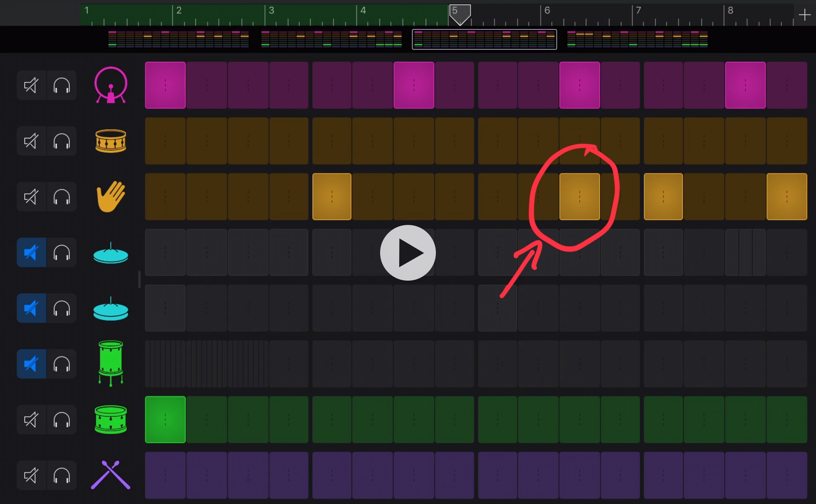Solo the second hi-hat row
This screenshot has width=816, height=504.
(62, 308)
